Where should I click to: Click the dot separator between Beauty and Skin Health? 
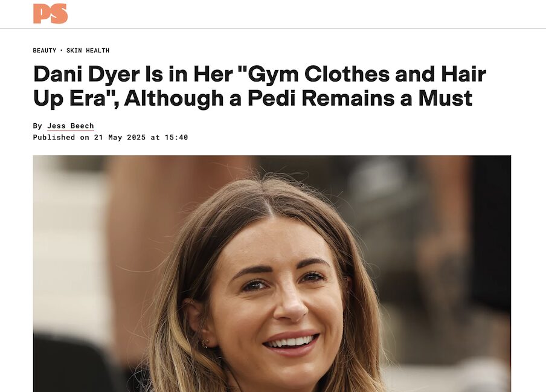(61, 51)
